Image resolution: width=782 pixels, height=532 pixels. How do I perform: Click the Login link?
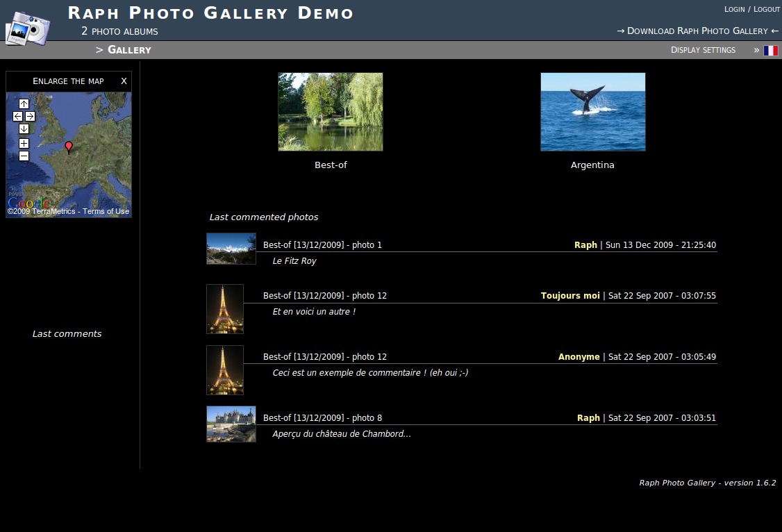pos(734,9)
